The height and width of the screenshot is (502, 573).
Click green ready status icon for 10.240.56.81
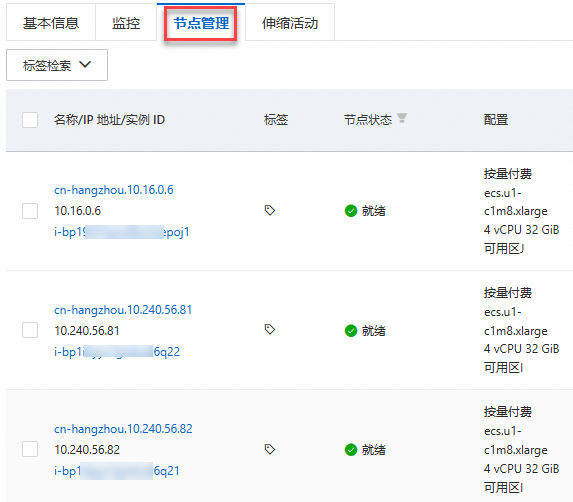click(x=351, y=331)
